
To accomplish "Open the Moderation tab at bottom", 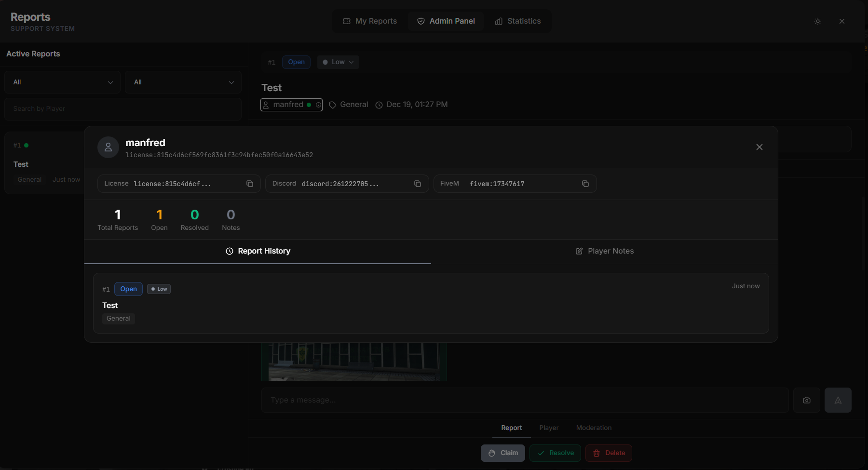I will (594, 428).
